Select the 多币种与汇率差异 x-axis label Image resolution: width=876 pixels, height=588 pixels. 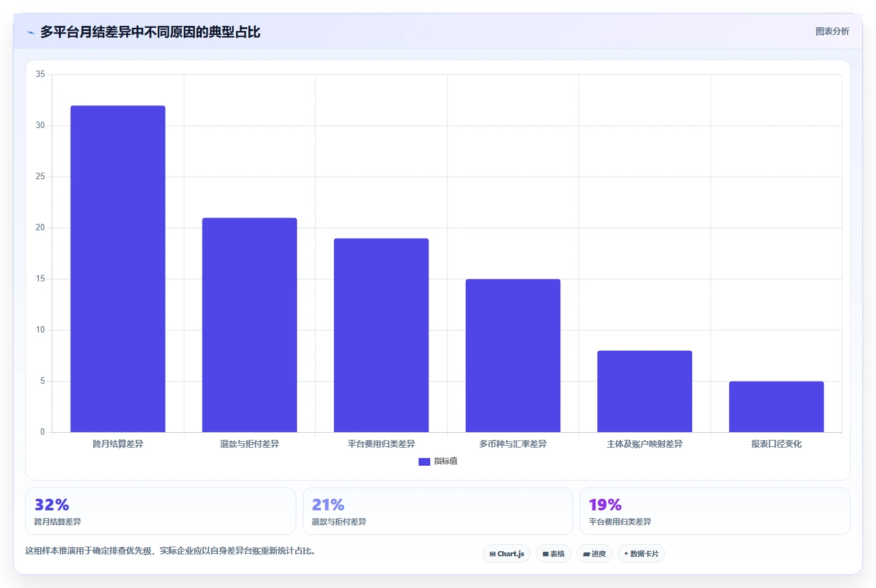click(513, 444)
